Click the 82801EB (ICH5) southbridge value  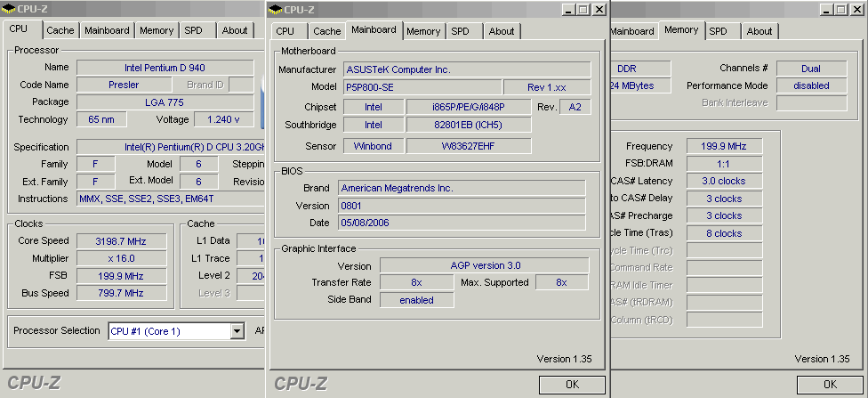(469, 125)
